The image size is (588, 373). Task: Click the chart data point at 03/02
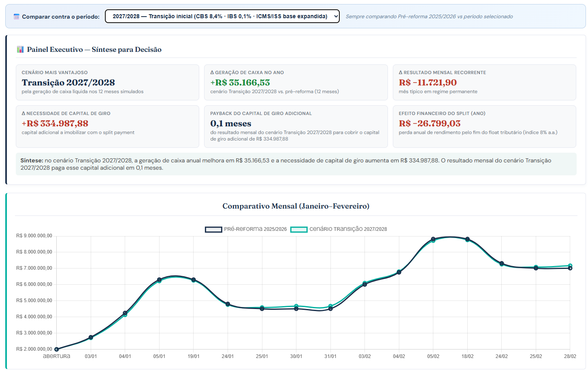(x=365, y=284)
